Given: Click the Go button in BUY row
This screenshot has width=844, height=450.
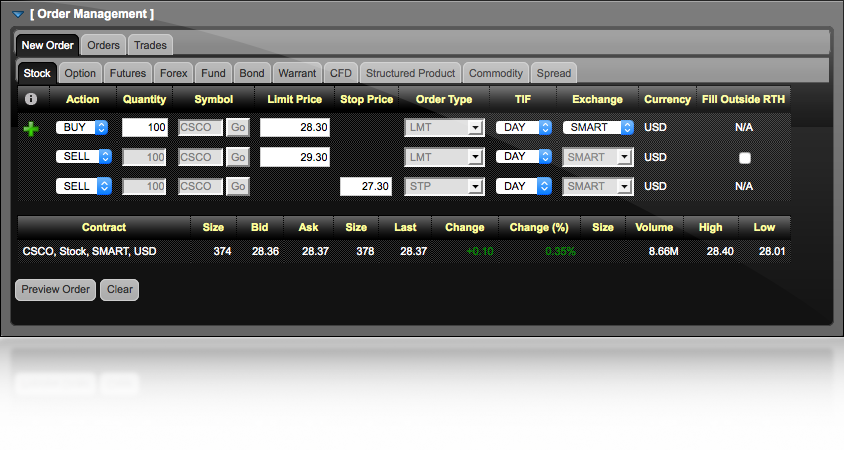Looking at the screenshot, I should tap(238, 128).
